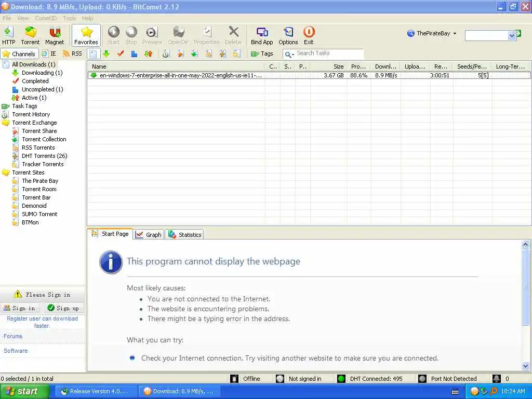Screen dimensions: 532x399
Task: Click the DHT Connected green status icon
Action: coord(341,379)
